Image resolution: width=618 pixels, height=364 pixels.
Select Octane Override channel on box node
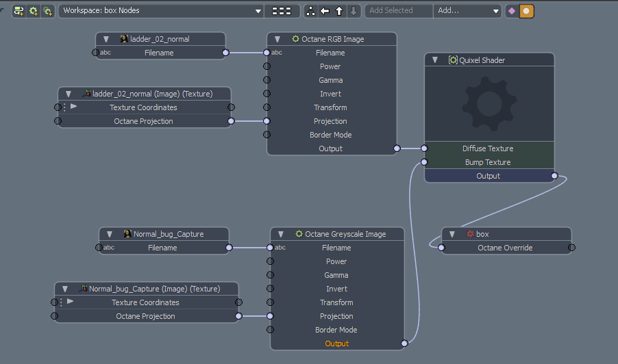(x=505, y=248)
